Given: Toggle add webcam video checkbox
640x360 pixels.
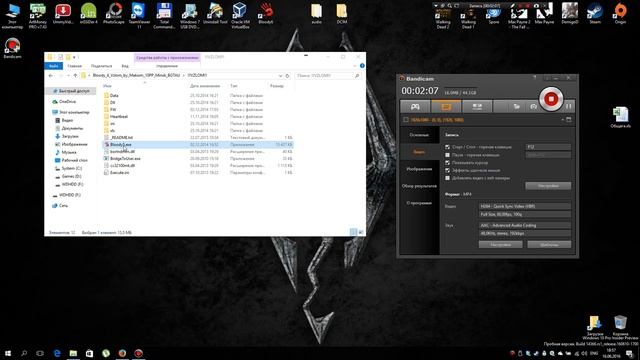Looking at the screenshot, I should point(447,178).
